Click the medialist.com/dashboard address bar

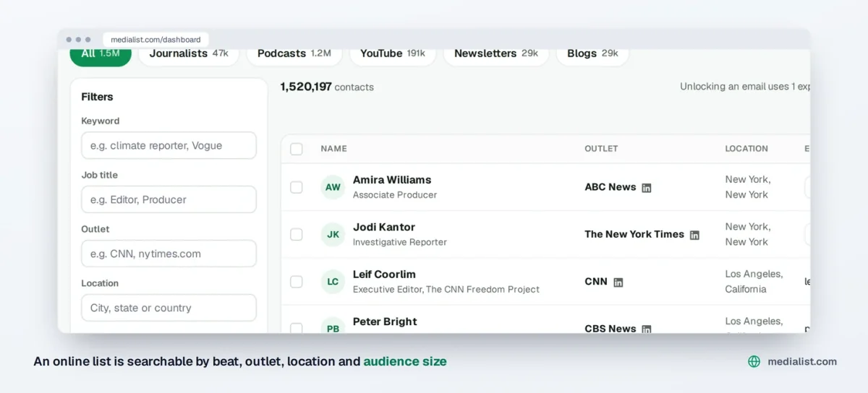[156, 40]
